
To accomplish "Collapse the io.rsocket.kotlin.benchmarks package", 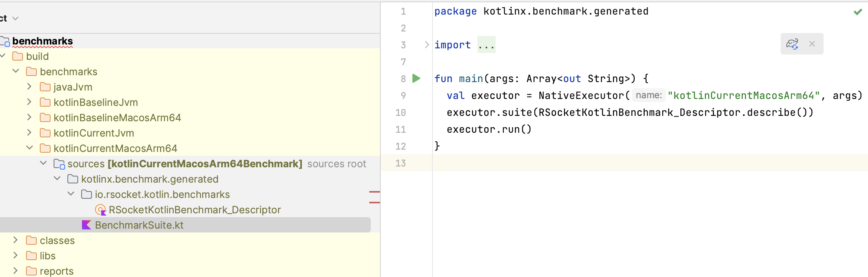I will pyautogui.click(x=71, y=194).
